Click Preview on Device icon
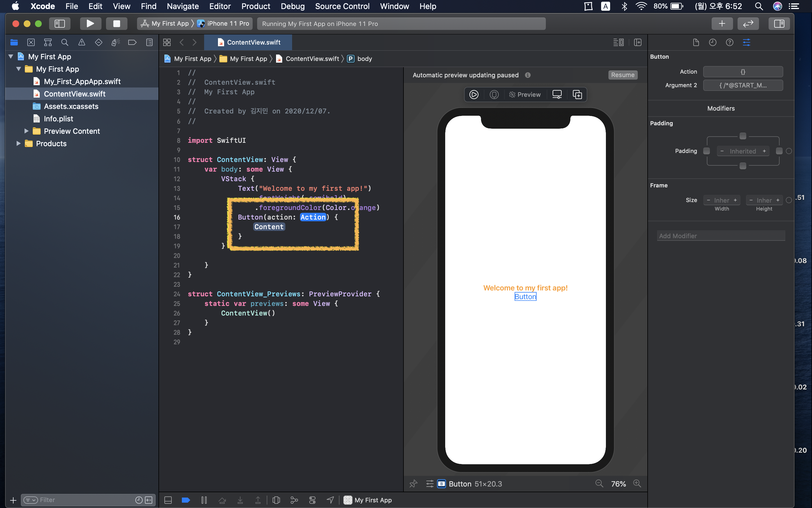This screenshot has height=508, width=812. point(557,95)
